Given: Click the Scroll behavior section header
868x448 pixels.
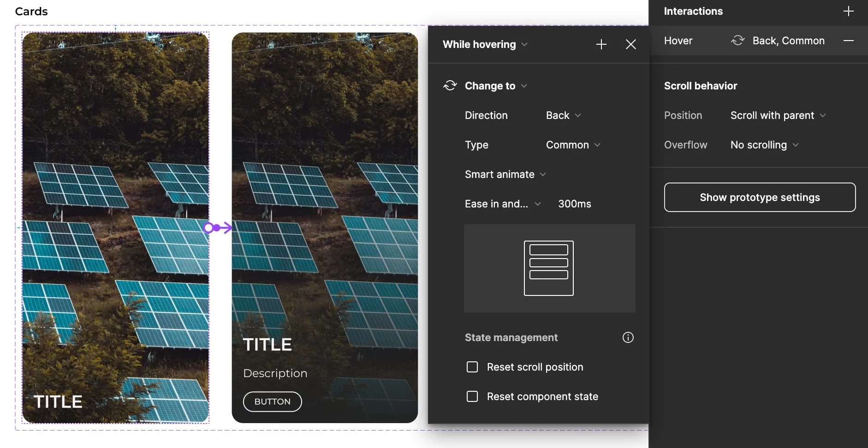Looking at the screenshot, I should click(x=700, y=86).
